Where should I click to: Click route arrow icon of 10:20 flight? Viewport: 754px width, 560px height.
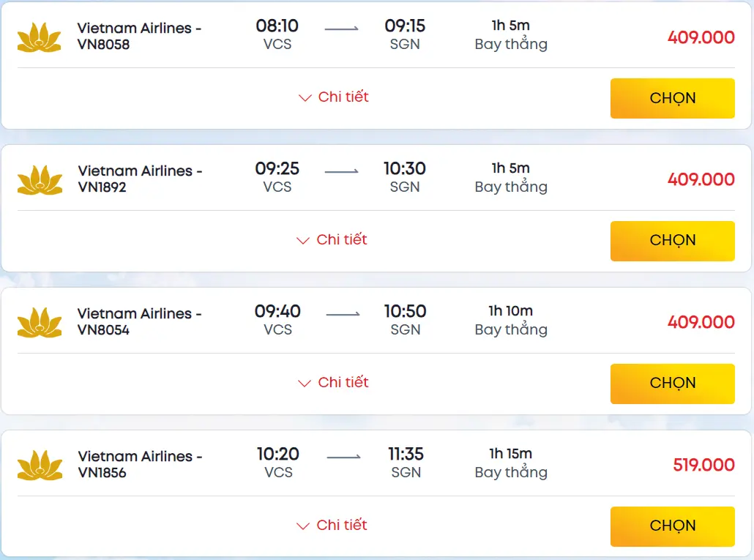pos(343,457)
